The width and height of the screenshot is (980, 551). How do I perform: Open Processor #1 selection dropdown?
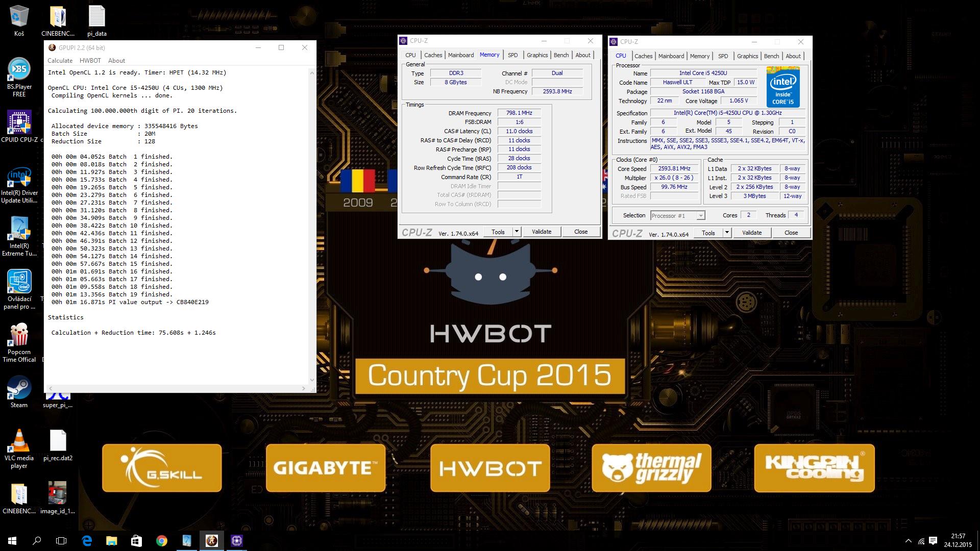(x=677, y=216)
